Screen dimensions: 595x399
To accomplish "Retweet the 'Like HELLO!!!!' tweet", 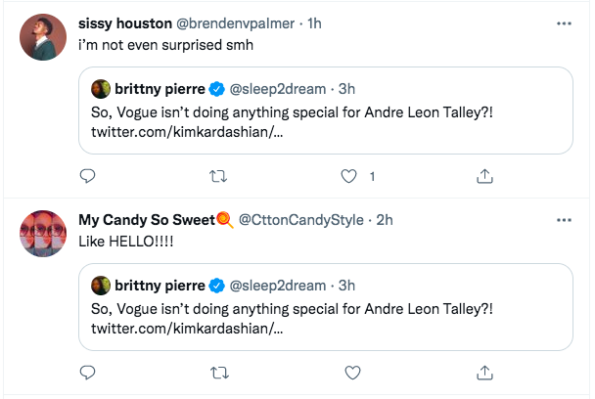I will pyautogui.click(x=219, y=373).
